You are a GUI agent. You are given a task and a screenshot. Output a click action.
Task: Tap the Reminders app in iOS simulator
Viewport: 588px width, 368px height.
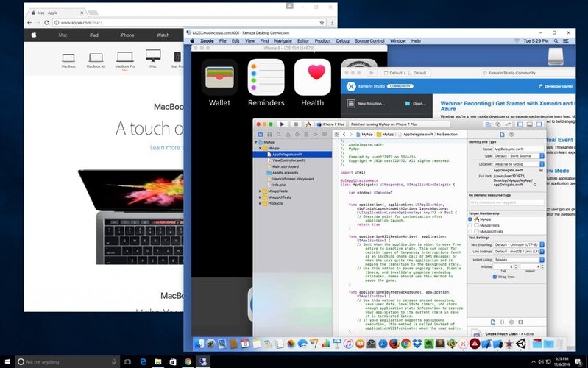point(266,77)
